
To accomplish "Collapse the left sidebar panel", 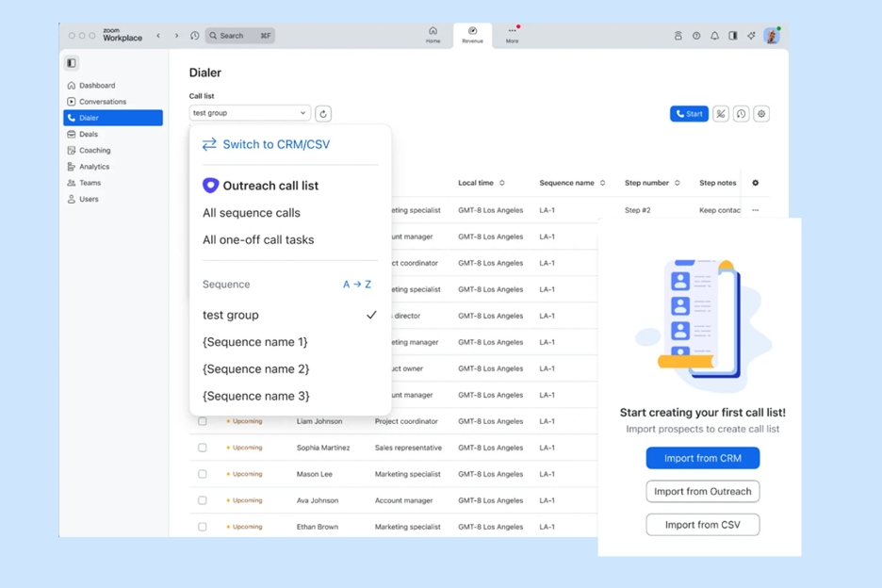I will tap(71, 62).
